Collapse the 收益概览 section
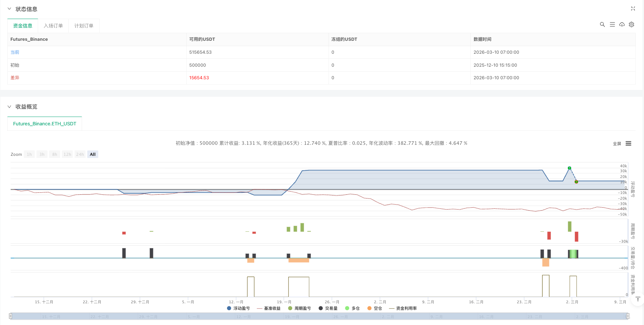The height and width of the screenshot is (325, 644). coord(10,107)
